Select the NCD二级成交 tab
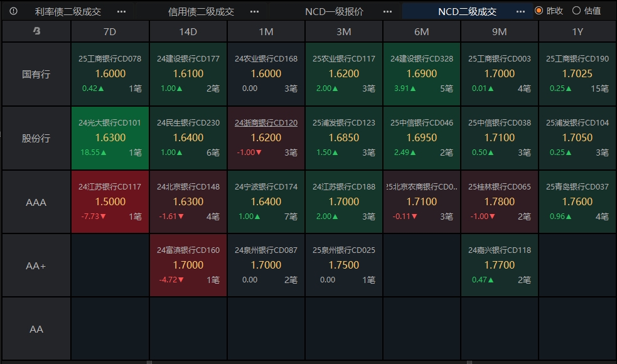Image resolution: width=617 pixels, height=364 pixels. tap(467, 12)
